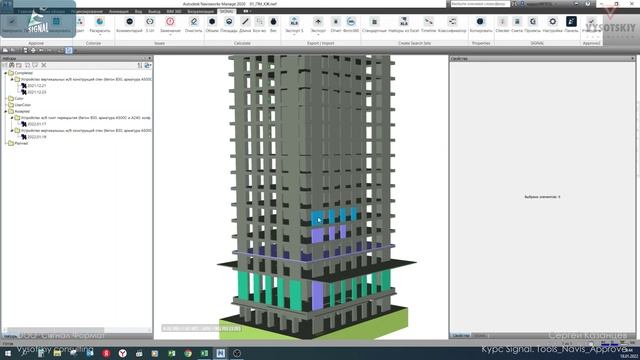Close the sets panel
The image size is (640, 360).
149,59
